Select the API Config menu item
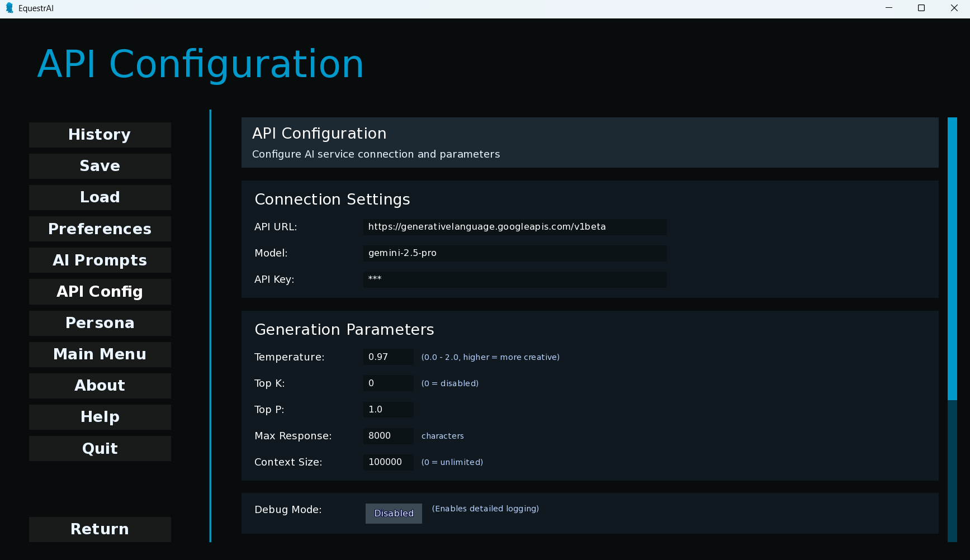Image resolution: width=970 pixels, height=560 pixels. coord(100,292)
